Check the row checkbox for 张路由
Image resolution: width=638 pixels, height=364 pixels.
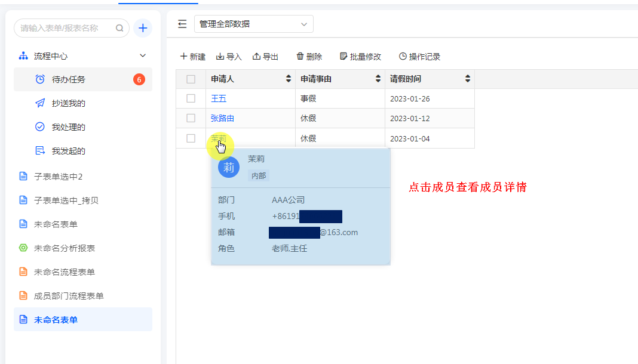point(191,118)
